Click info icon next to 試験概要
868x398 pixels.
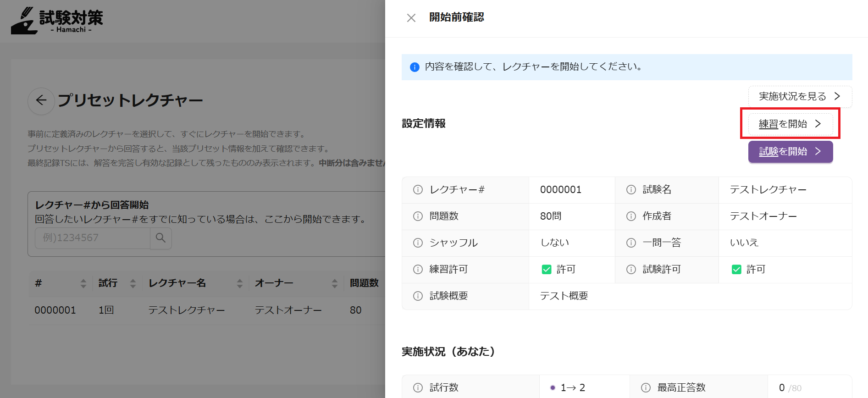[418, 296]
